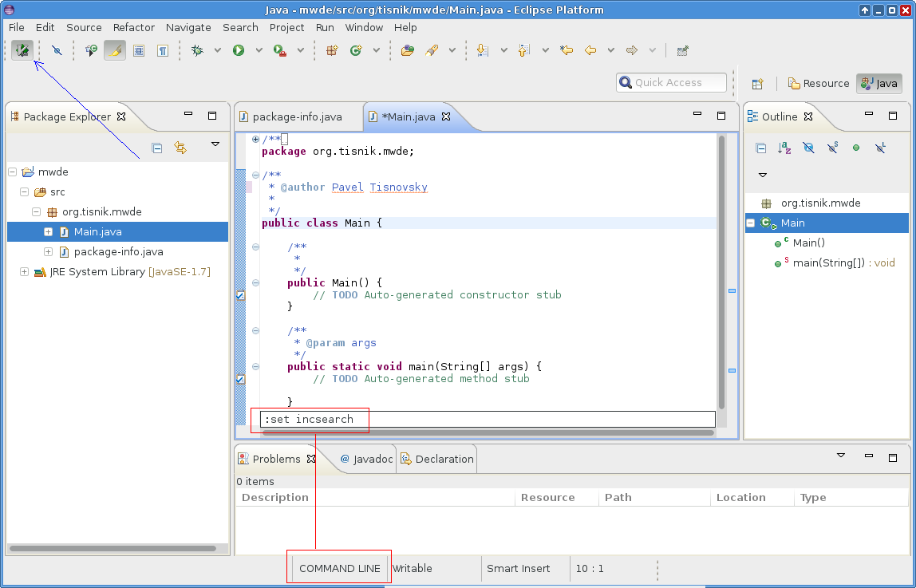Collapse the org.tisnik.mwde package node
Screen dimensions: 916x588
tap(36, 211)
